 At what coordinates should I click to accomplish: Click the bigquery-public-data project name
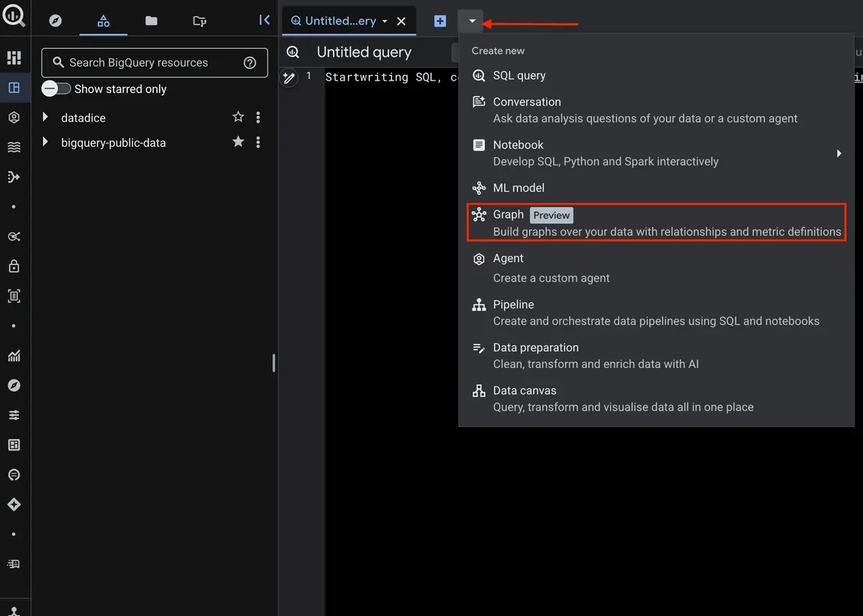[114, 142]
